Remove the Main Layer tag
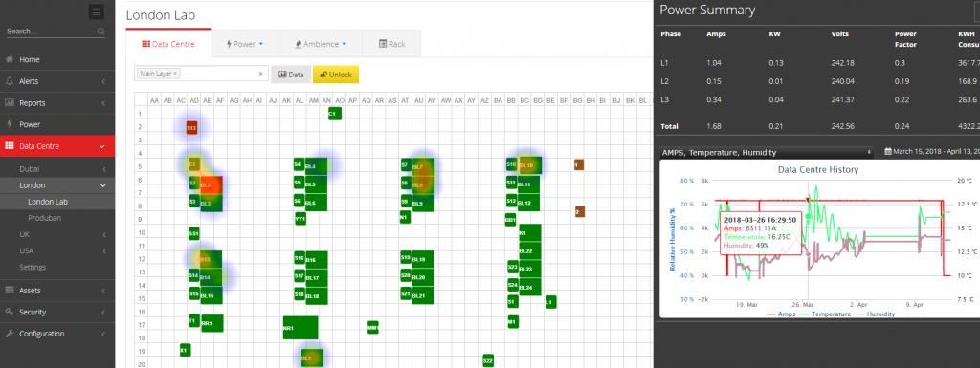 pyautogui.click(x=176, y=74)
